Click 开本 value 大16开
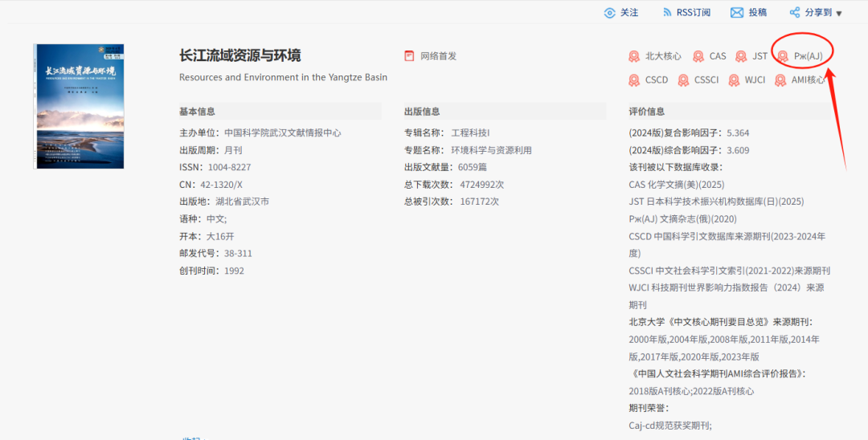Image resolution: width=868 pixels, height=440 pixels. 220,236
